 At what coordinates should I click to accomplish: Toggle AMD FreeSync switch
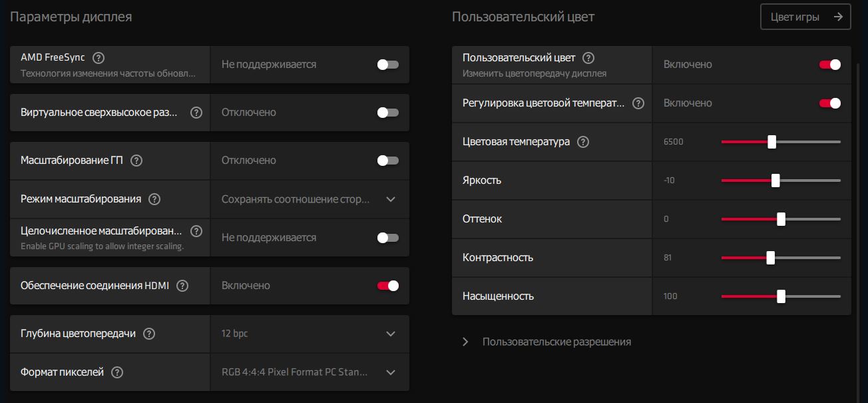click(388, 65)
